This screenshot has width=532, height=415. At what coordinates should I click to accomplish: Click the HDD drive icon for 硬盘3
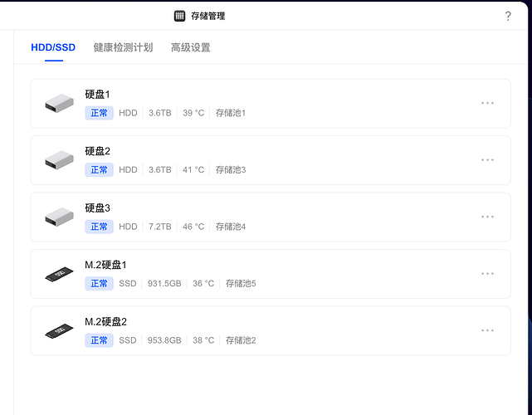(60, 217)
